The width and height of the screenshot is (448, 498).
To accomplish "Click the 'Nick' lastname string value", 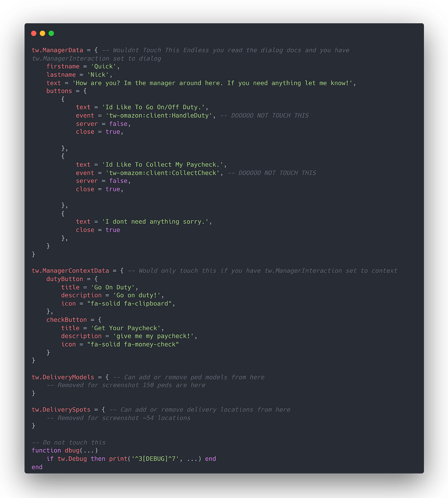I will (98, 75).
